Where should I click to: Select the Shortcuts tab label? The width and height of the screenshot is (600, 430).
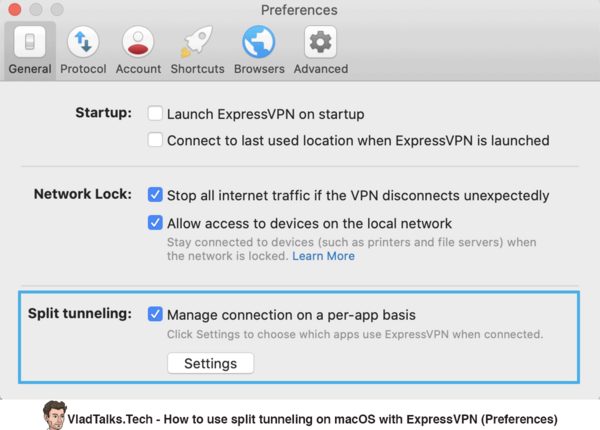coord(197,69)
